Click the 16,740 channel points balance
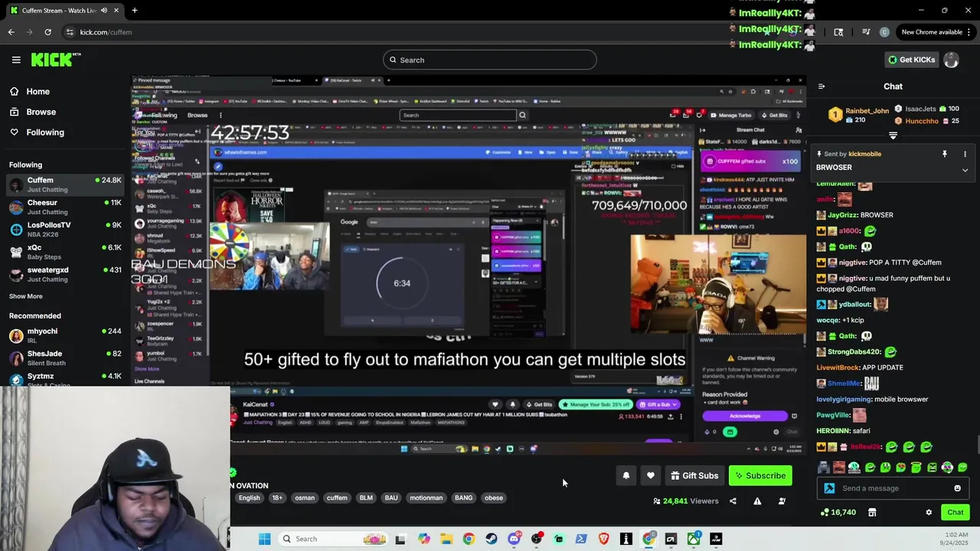The height and width of the screenshot is (551, 980). click(x=838, y=513)
